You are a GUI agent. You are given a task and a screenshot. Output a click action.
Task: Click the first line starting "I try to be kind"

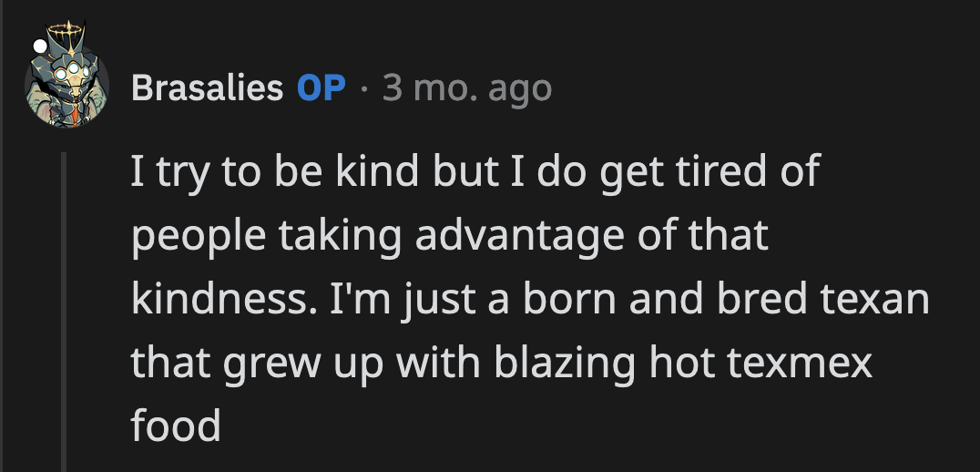click(x=475, y=172)
